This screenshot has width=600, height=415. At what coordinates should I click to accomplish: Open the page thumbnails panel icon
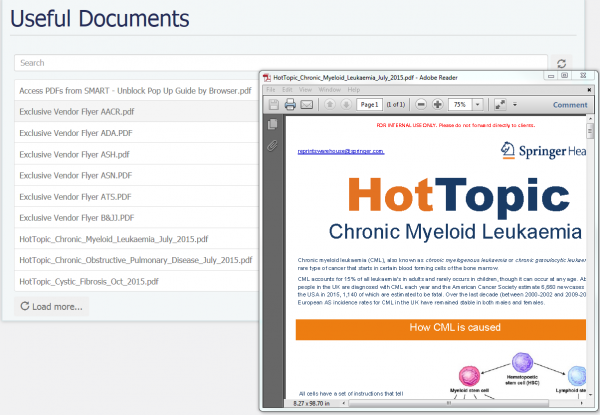click(x=272, y=124)
